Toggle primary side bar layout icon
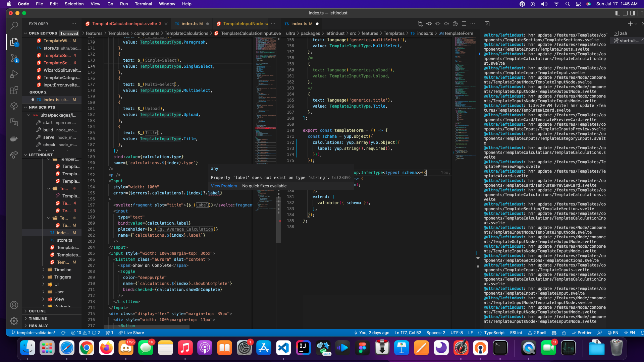 coord(618,13)
